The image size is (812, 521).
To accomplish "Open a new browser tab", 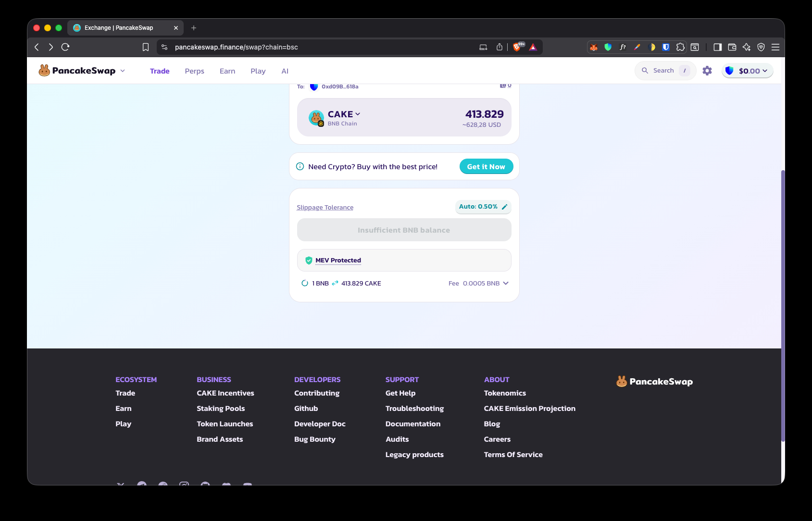I will point(194,28).
